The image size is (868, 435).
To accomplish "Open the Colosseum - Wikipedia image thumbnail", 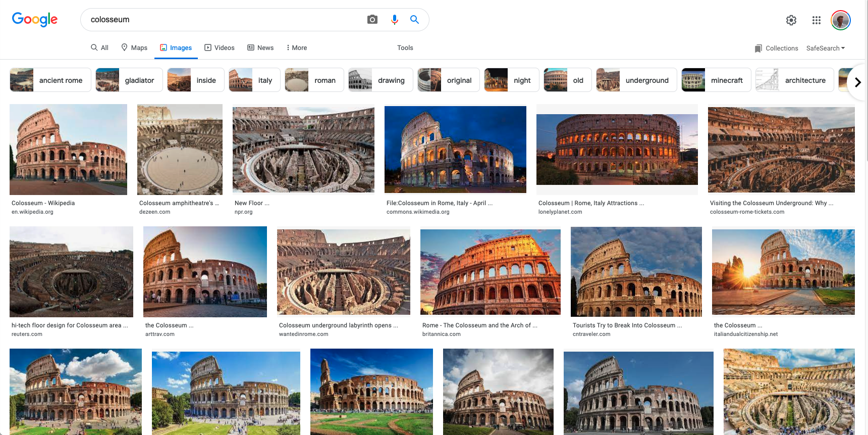I will [68, 150].
